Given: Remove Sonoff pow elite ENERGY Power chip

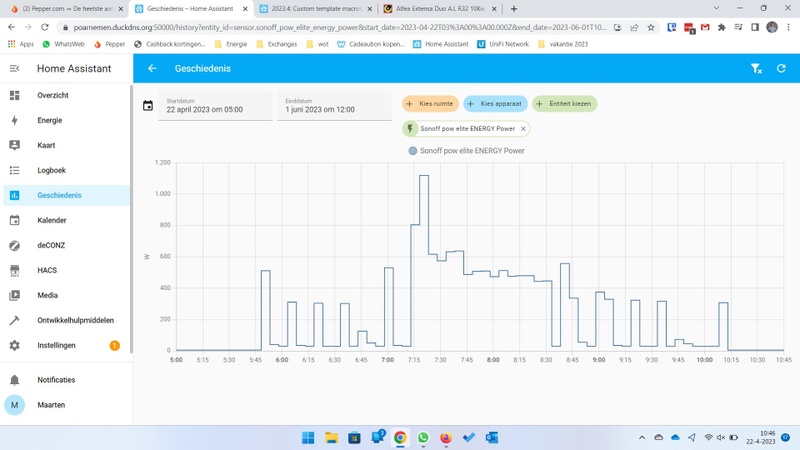Looking at the screenshot, I should tap(523, 129).
